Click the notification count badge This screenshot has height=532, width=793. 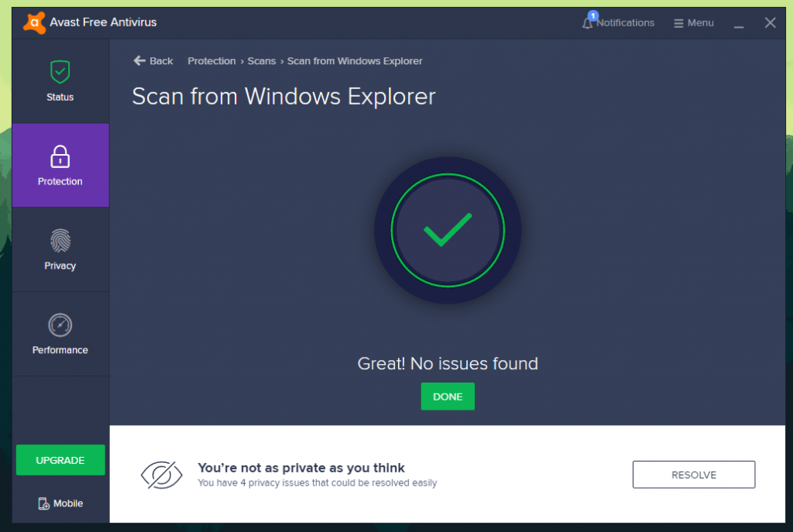point(593,15)
